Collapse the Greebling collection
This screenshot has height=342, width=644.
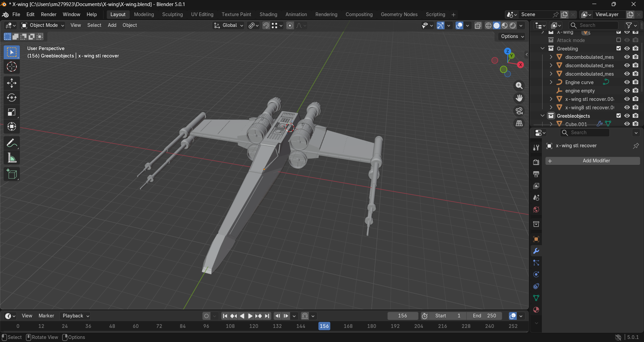(x=543, y=48)
